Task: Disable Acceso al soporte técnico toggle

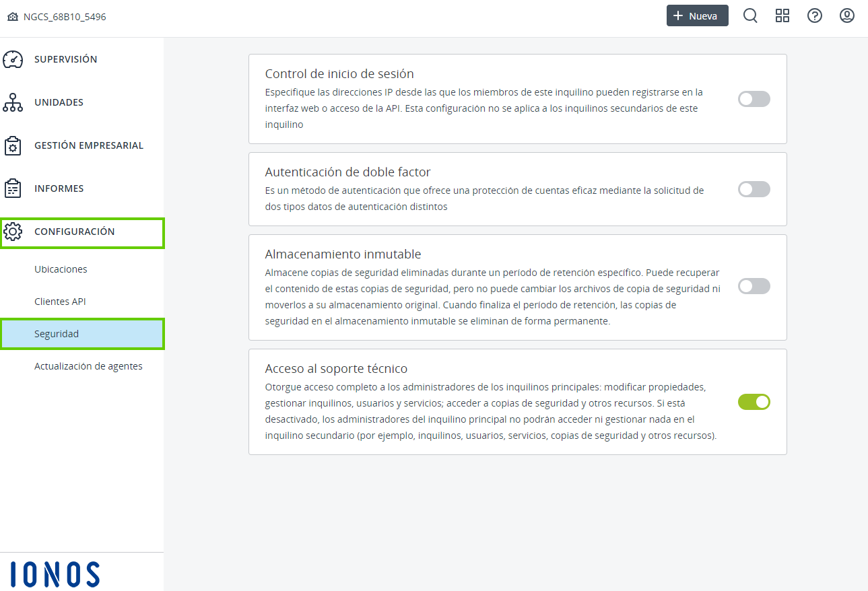Action: tap(754, 402)
